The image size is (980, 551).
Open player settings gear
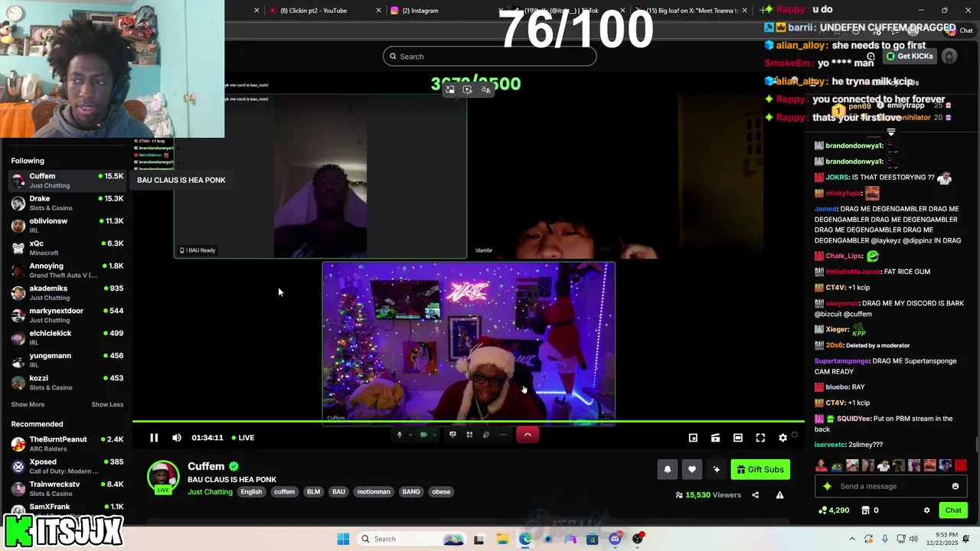click(x=782, y=438)
